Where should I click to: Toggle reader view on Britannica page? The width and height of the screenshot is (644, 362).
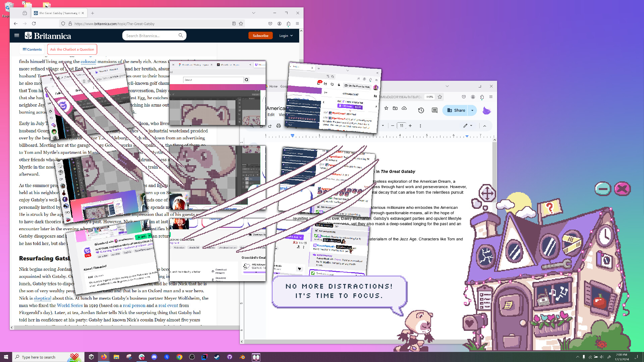click(x=234, y=23)
